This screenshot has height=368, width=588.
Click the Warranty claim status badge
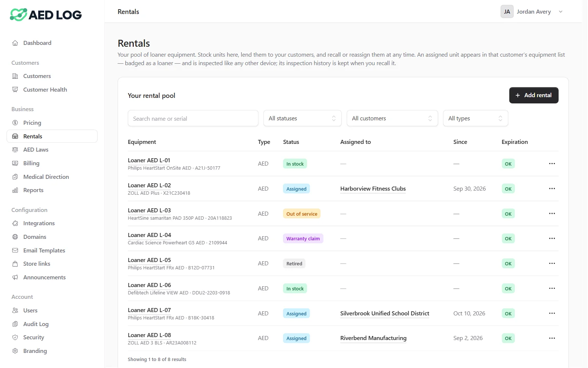[x=303, y=238]
